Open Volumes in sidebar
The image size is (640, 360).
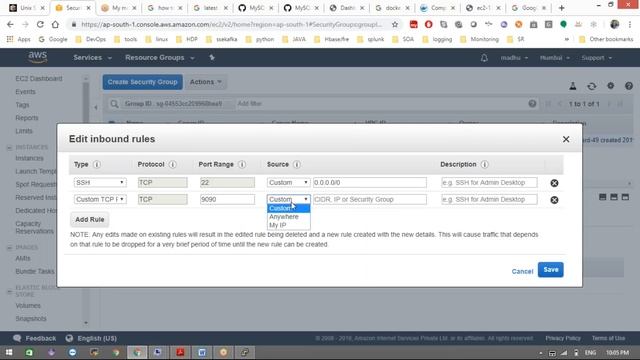(28, 306)
